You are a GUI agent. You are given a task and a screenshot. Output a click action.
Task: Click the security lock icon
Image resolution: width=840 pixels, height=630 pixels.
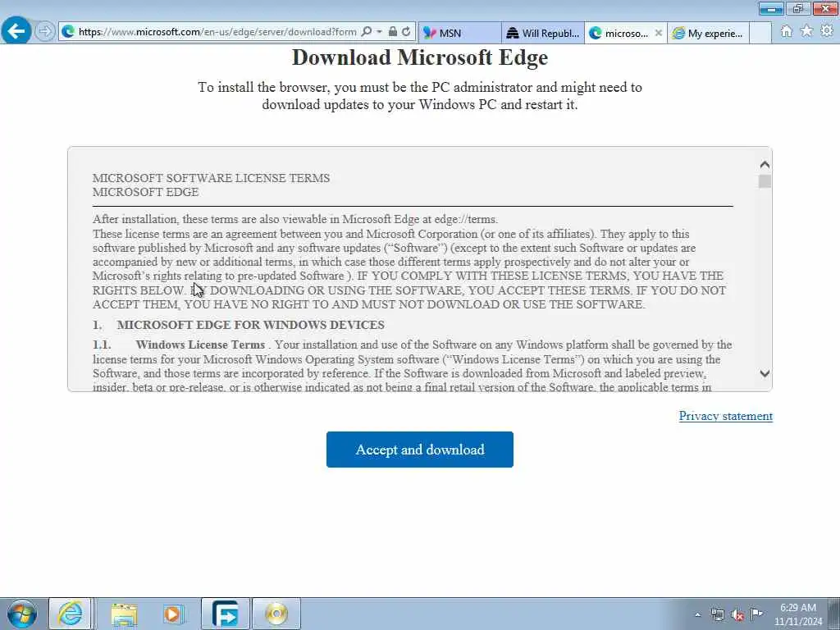pos(393,32)
